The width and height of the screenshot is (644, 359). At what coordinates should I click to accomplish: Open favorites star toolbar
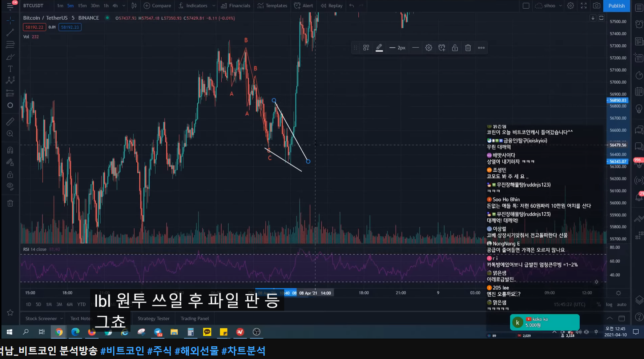pyautogui.click(x=10, y=312)
